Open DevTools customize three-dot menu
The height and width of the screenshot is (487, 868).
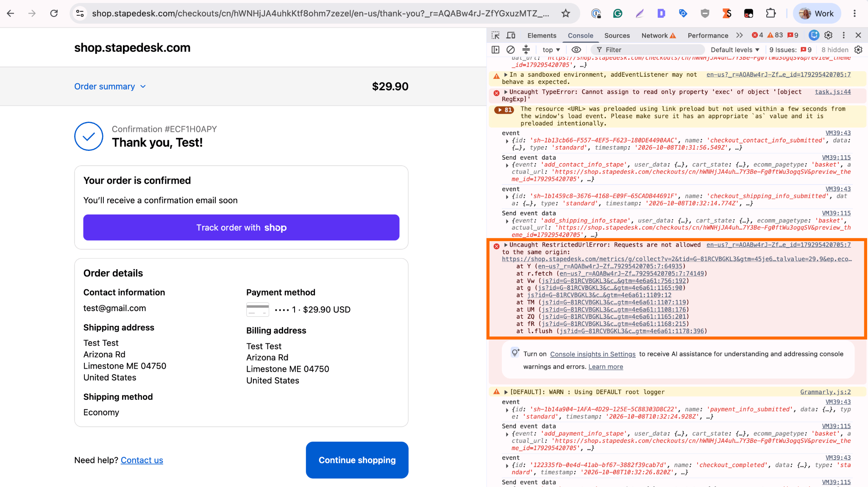point(843,35)
